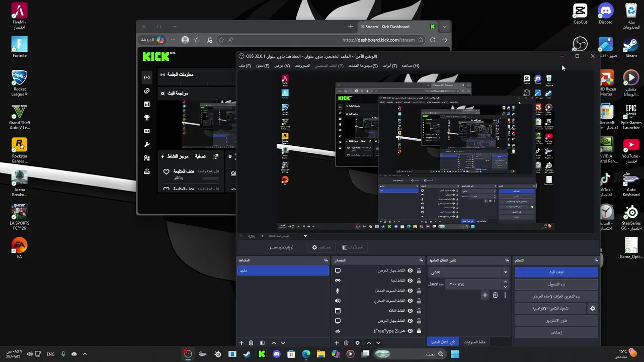Open Kick community users icon in sidebar

[147, 158]
